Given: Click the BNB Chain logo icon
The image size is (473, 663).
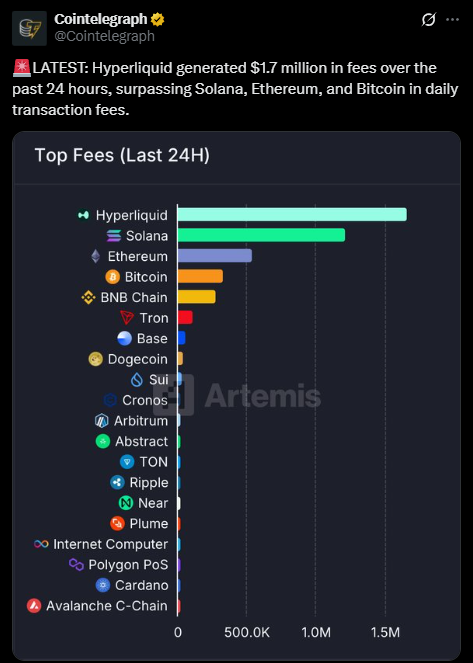Looking at the screenshot, I should pyautogui.click(x=88, y=298).
